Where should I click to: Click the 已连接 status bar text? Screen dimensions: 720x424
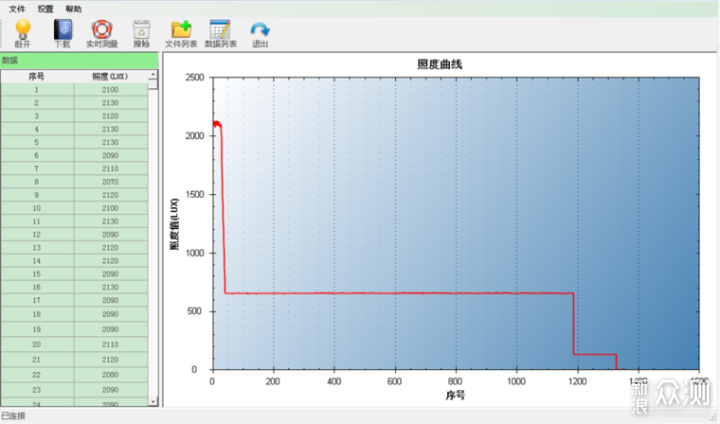pyautogui.click(x=13, y=416)
